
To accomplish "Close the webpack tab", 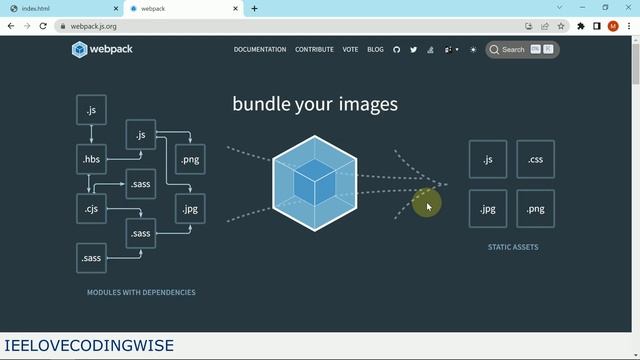I will point(236,9).
